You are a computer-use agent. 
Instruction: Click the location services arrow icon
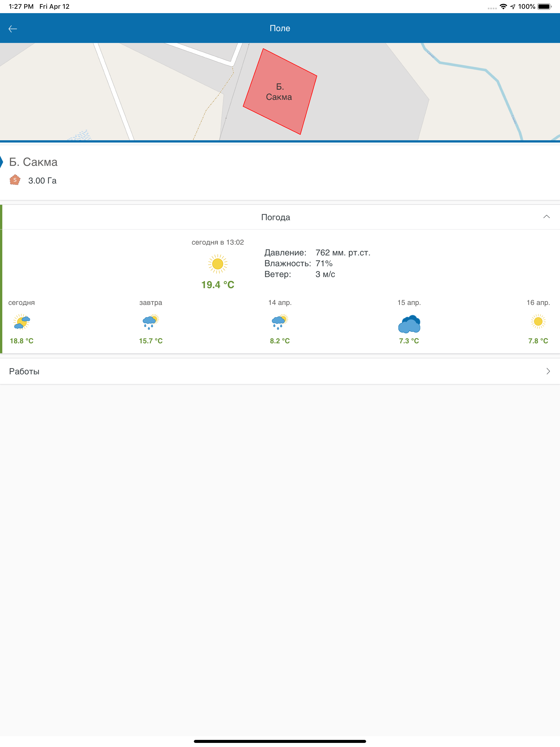(x=513, y=6)
